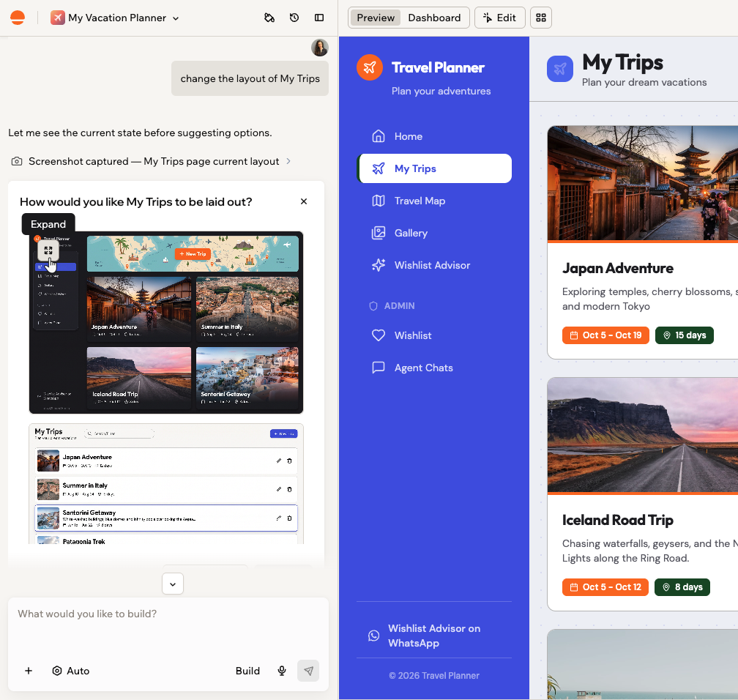The height and width of the screenshot is (700, 738).
Task: Click the plus attachment icon
Action: (x=29, y=671)
